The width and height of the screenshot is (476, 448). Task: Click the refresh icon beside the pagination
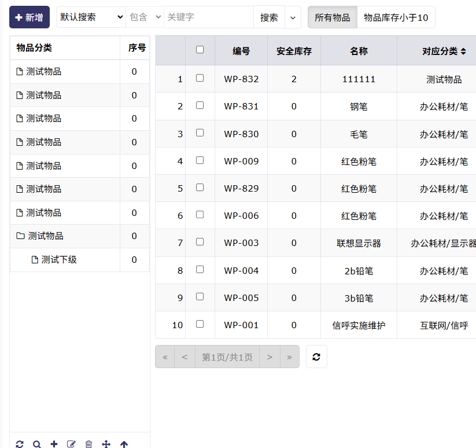coord(316,357)
